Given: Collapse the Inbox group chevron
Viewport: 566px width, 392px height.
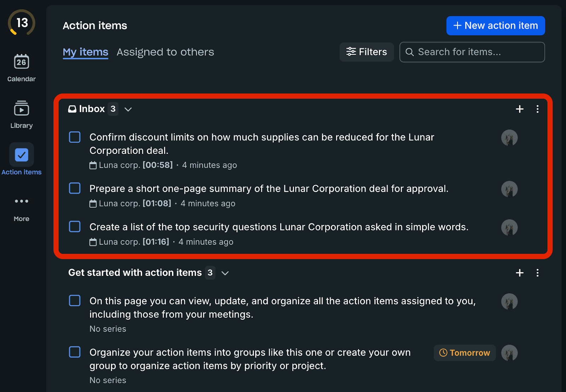Looking at the screenshot, I should coord(128,109).
